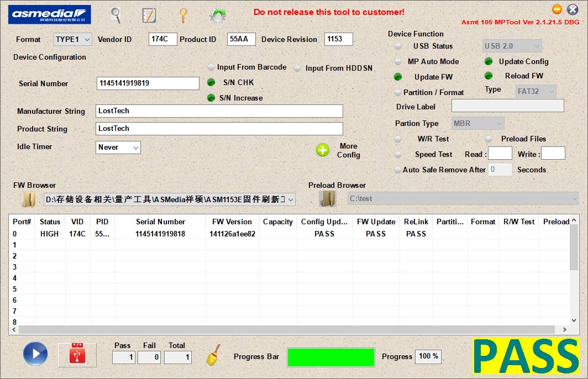Select port 0 serial 1145141919818 cell
Screen dimensions: 588x379
(160, 234)
